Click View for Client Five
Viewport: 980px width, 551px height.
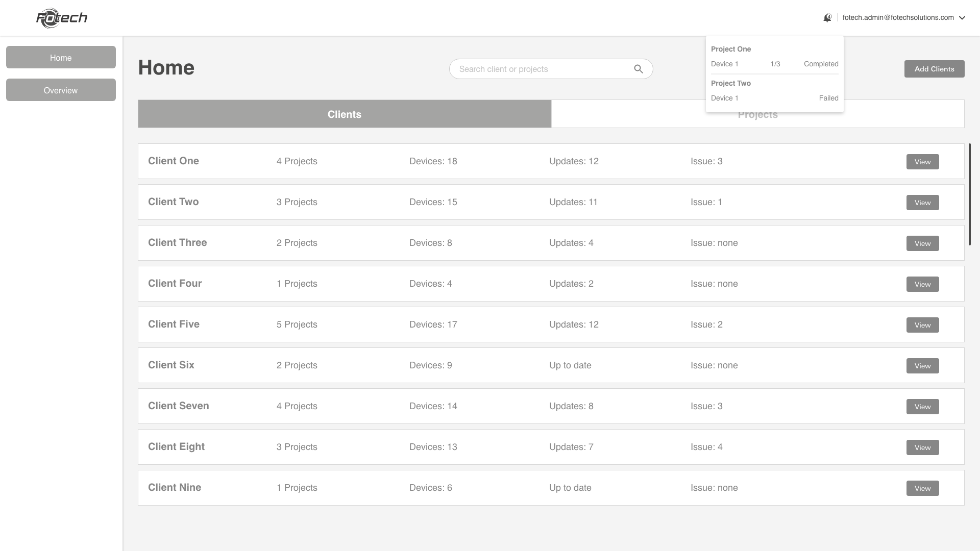(x=922, y=325)
